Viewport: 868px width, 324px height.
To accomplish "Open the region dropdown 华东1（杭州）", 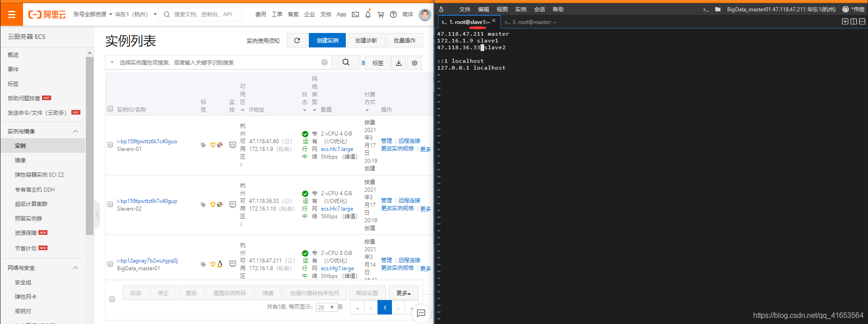I will pyautogui.click(x=136, y=14).
